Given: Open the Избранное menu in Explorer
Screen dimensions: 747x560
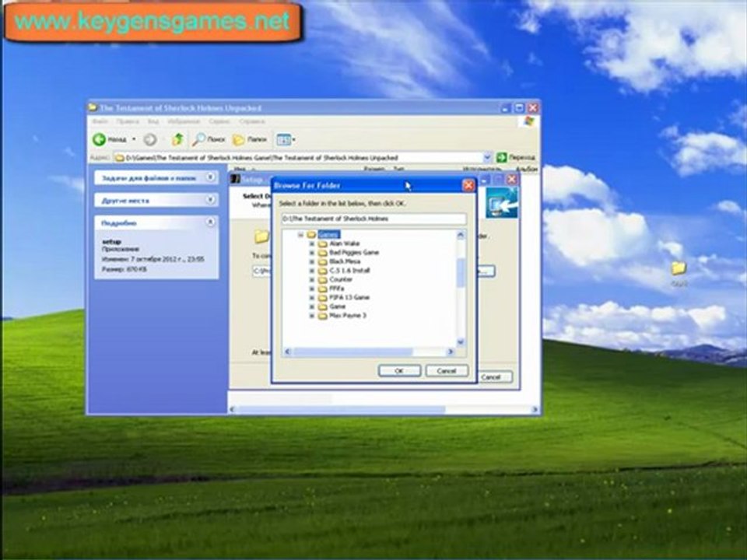Looking at the screenshot, I should (x=184, y=121).
